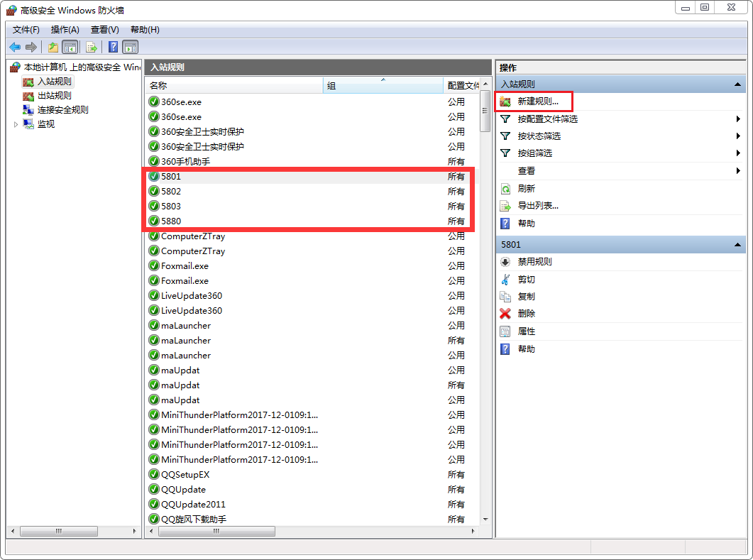Image resolution: width=753 pixels, height=560 pixels.
Task: Sort by the 名称 column header
Action: coord(234,85)
